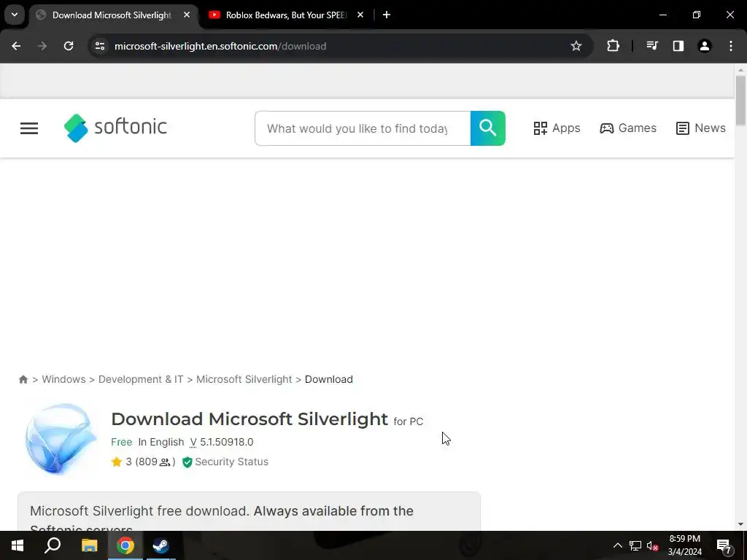Image resolution: width=747 pixels, height=560 pixels.
Task: Close the Download Microsoft Silverlight tab
Action: point(187,15)
